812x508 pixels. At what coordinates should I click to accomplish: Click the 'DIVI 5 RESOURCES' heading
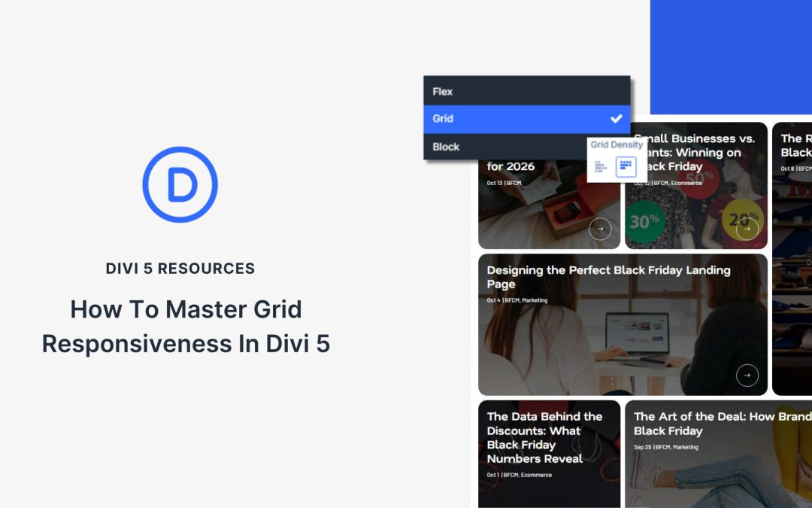(x=180, y=269)
